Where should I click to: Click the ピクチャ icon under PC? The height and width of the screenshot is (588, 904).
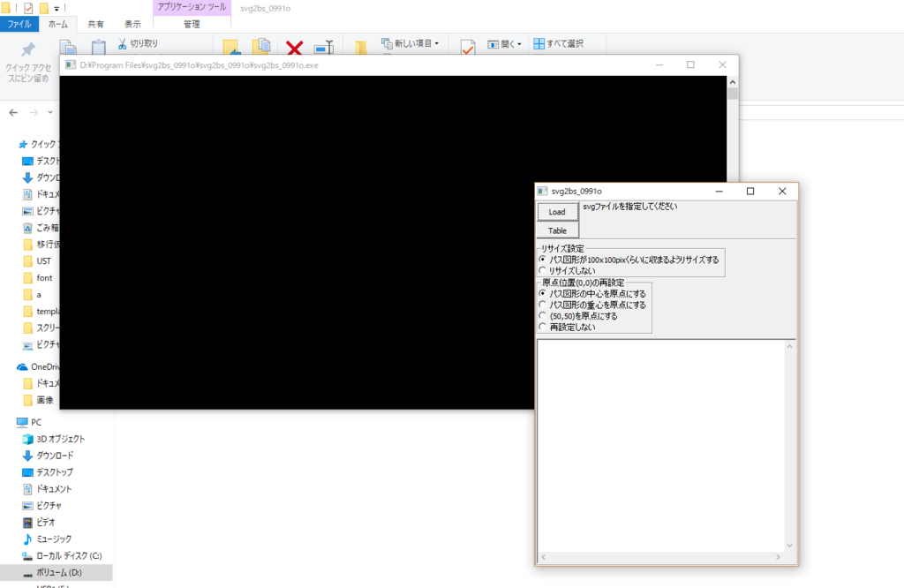pyautogui.click(x=27, y=506)
